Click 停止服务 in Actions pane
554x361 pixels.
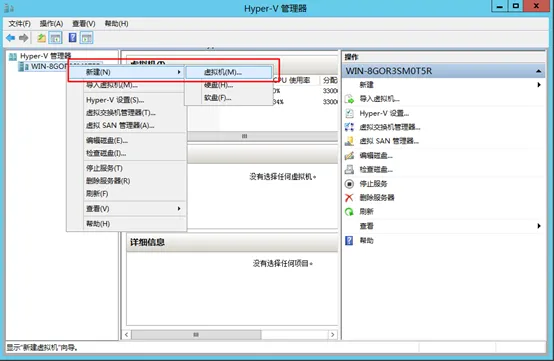[x=373, y=184]
